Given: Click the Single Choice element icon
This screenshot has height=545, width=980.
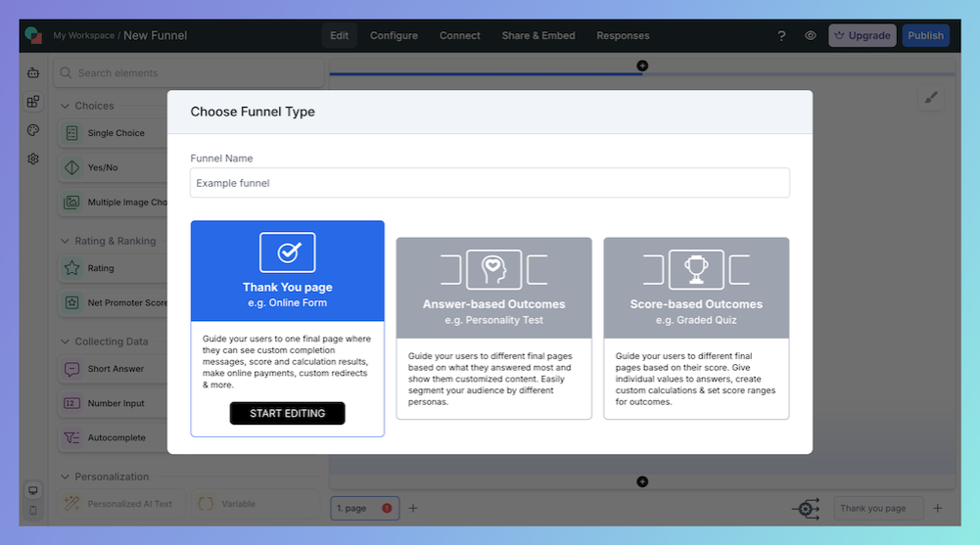Looking at the screenshot, I should [x=71, y=133].
